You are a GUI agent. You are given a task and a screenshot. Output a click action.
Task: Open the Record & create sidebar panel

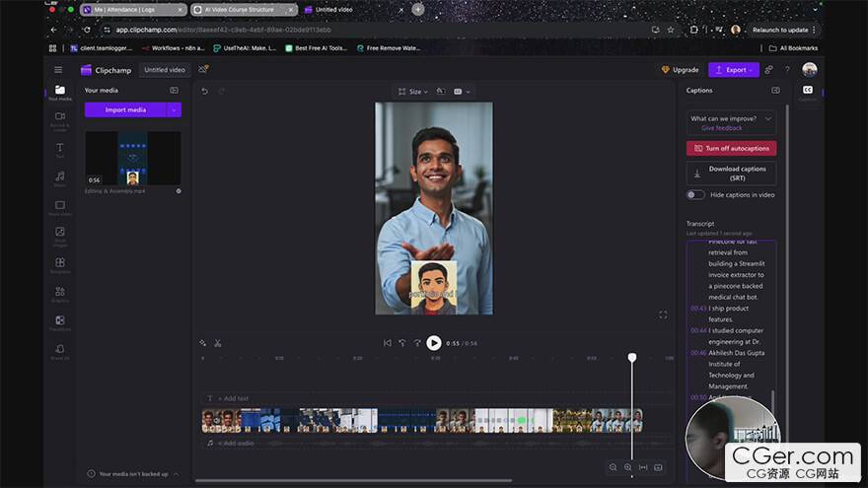tap(60, 119)
